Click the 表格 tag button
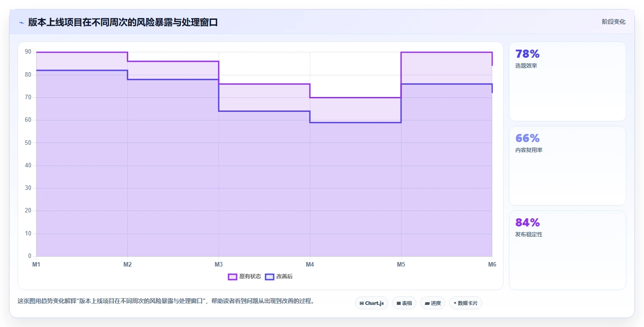The image size is (644, 327). 404,303
